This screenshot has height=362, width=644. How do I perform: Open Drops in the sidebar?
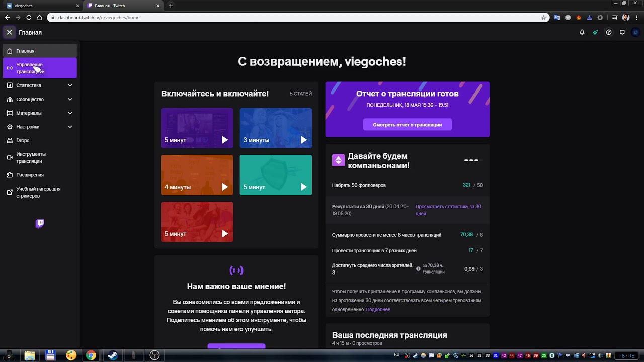click(40, 140)
